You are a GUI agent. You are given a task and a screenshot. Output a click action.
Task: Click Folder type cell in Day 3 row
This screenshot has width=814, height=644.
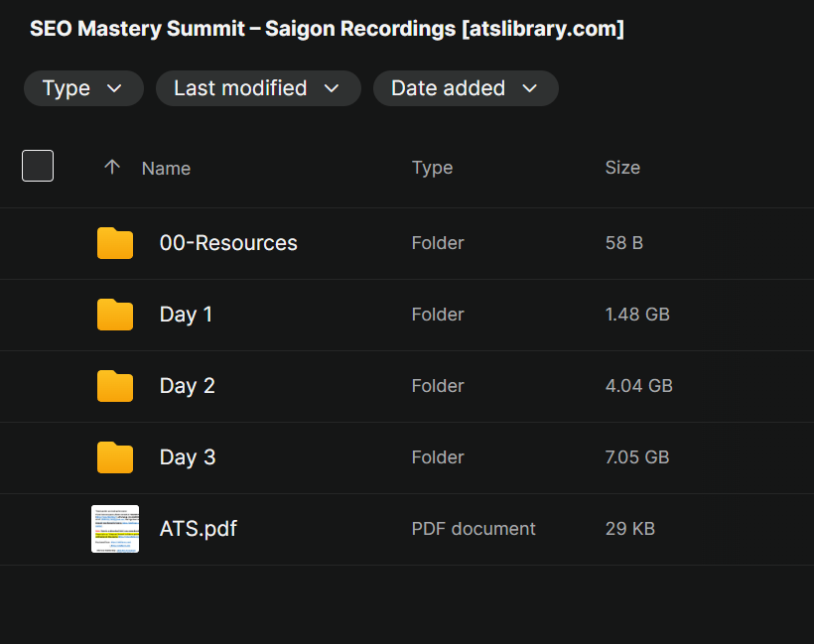click(x=438, y=457)
